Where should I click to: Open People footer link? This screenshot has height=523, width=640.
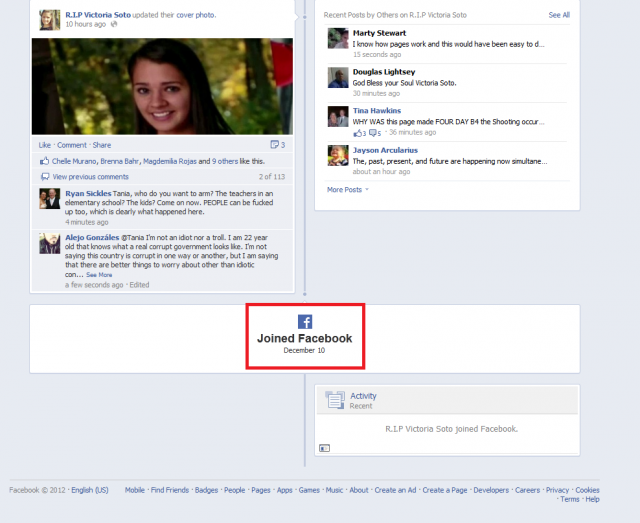235,490
